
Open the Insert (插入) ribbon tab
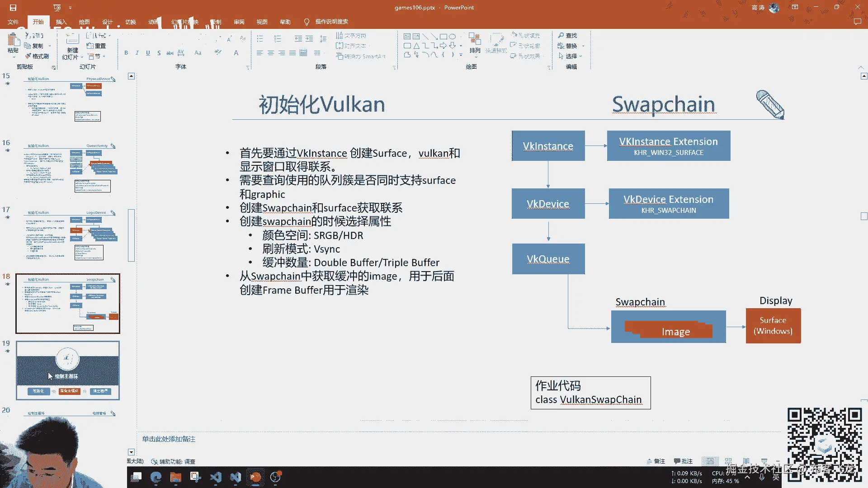[61, 22]
